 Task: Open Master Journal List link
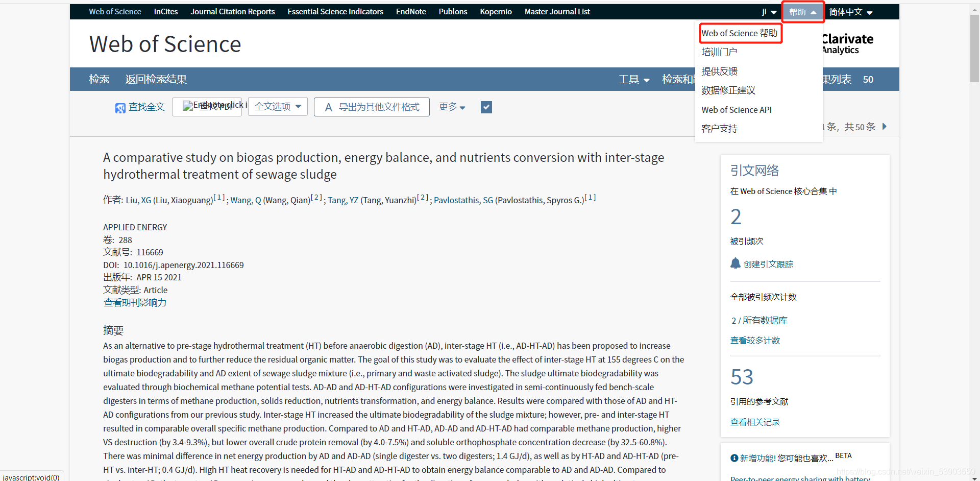(x=557, y=12)
